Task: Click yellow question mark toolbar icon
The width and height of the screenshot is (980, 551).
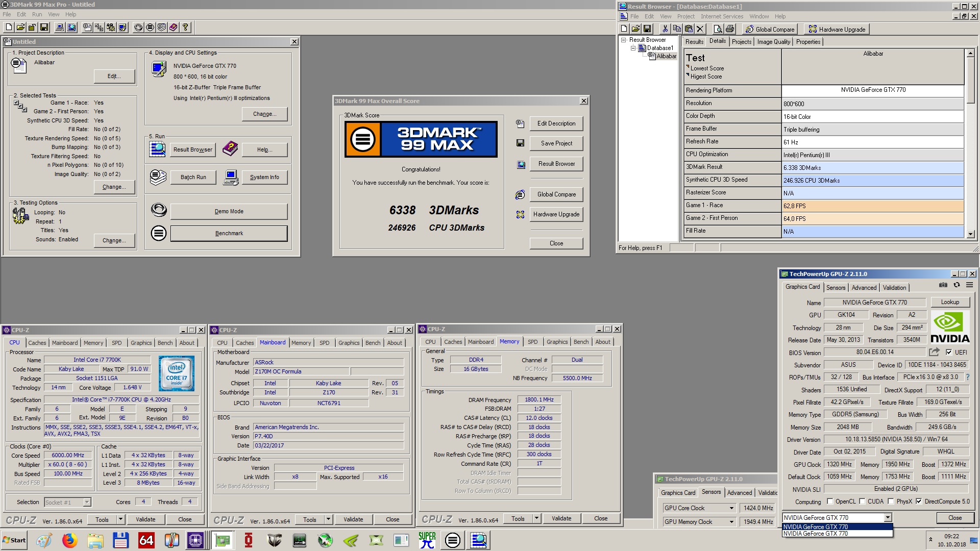Action: [185, 27]
